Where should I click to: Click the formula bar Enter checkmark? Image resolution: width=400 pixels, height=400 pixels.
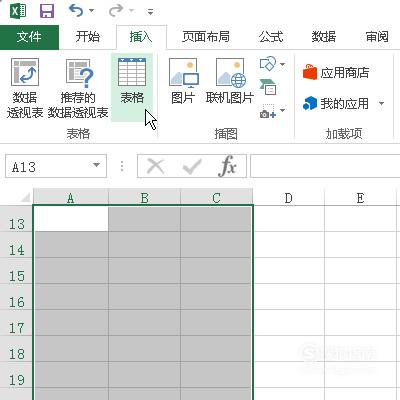[x=192, y=166]
